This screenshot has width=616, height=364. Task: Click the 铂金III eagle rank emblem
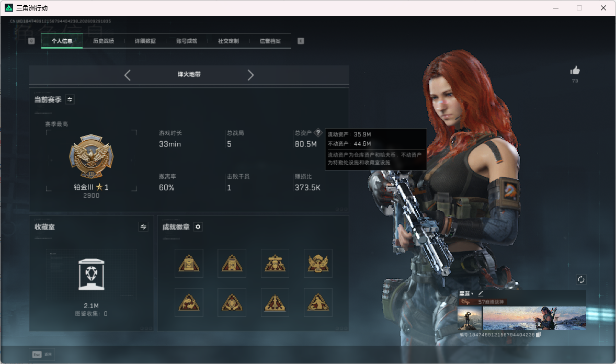point(91,157)
